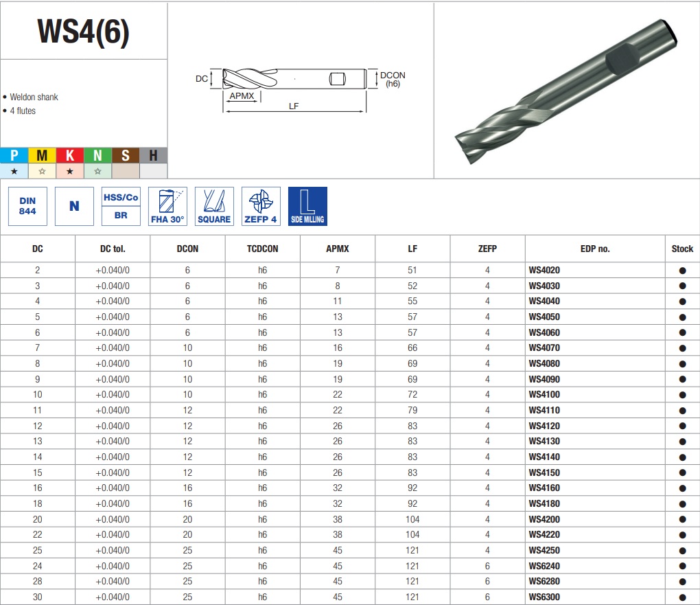Image resolution: width=700 pixels, height=605 pixels.
Task: Open EDP number WS4020
Action: (x=544, y=271)
